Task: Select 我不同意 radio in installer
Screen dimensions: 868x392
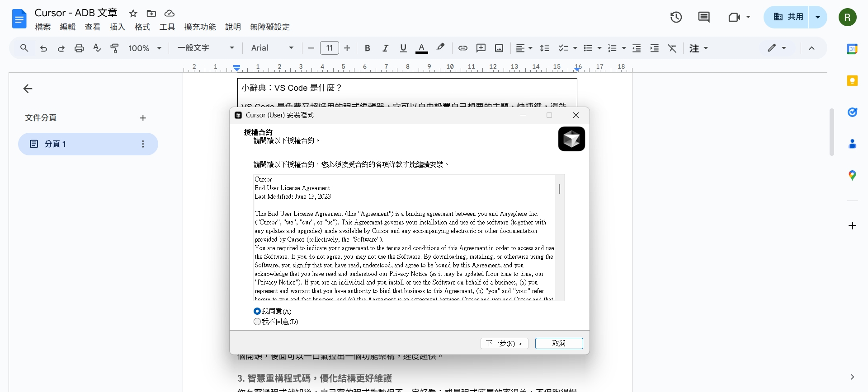Action: point(257,322)
